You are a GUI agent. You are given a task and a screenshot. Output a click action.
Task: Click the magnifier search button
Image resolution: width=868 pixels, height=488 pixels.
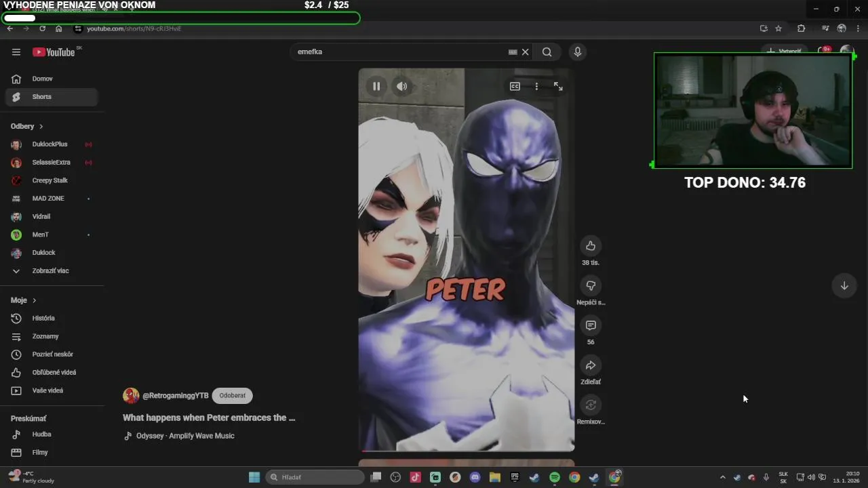click(547, 52)
